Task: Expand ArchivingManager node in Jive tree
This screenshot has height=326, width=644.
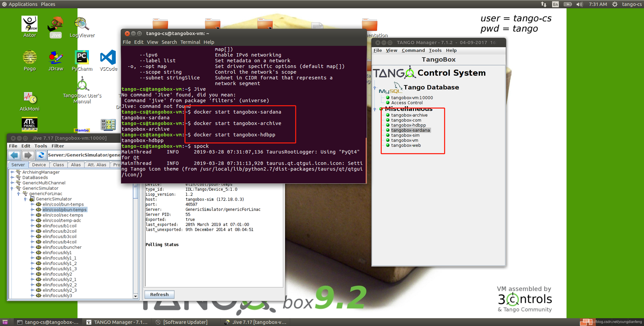Action: pos(11,172)
